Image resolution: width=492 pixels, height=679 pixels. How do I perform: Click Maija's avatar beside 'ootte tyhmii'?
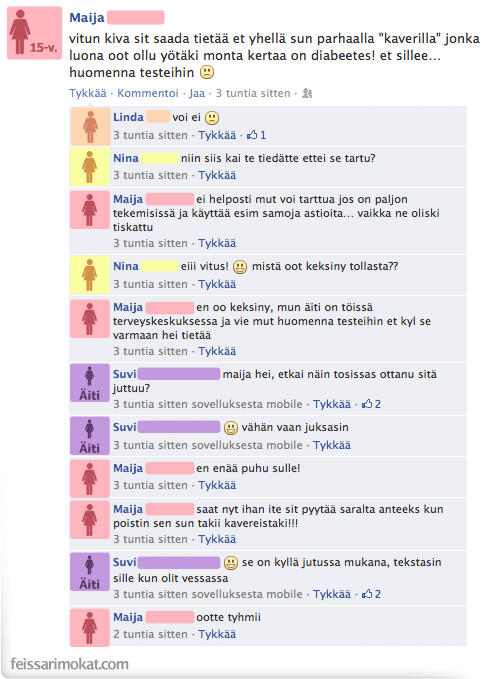90,627
